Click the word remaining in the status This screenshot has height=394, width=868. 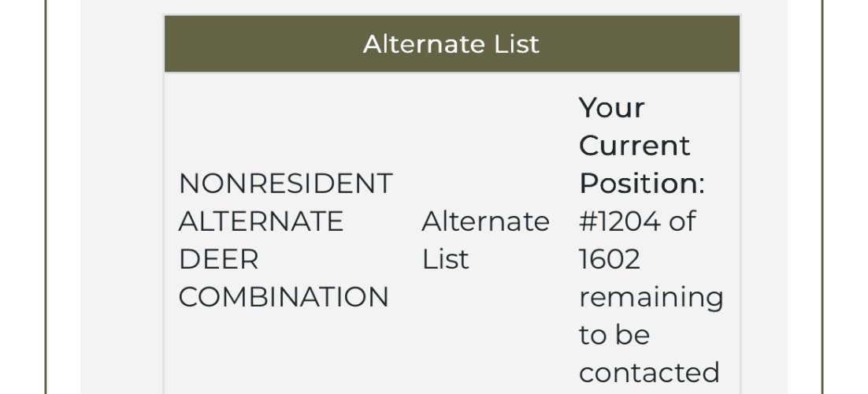[651, 297]
